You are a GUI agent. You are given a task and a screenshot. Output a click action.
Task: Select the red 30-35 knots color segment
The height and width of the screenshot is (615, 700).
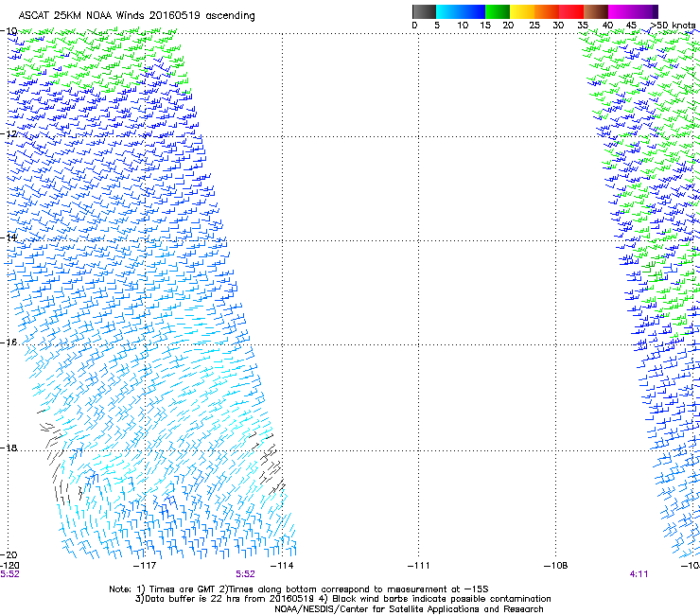[571, 11]
